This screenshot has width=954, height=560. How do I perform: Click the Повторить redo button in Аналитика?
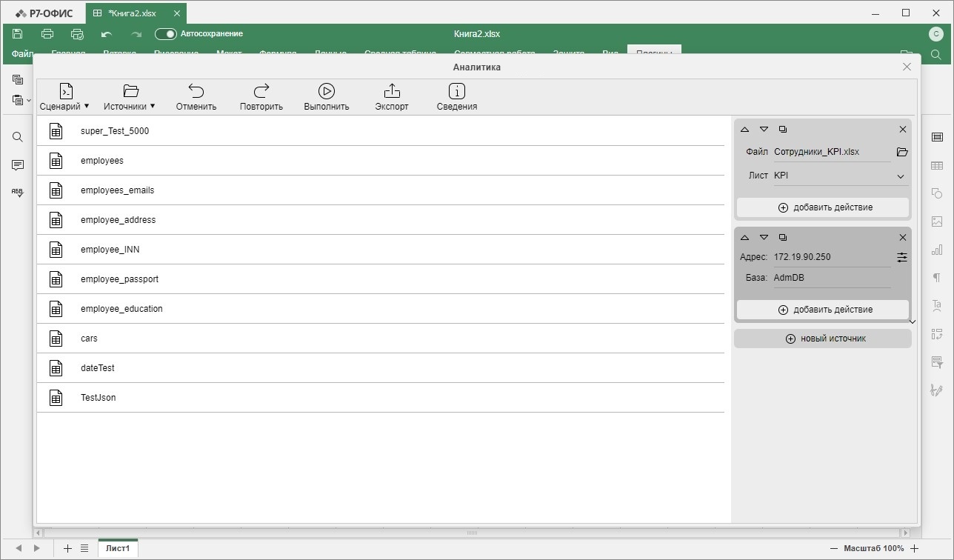click(x=261, y=97)
